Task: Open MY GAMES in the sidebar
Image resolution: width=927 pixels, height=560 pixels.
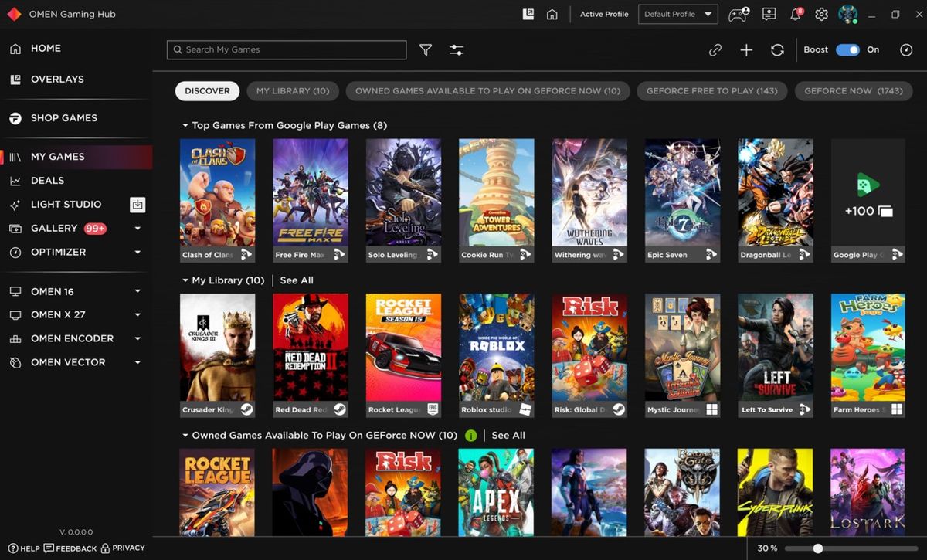Action: (x=59, y=156)
